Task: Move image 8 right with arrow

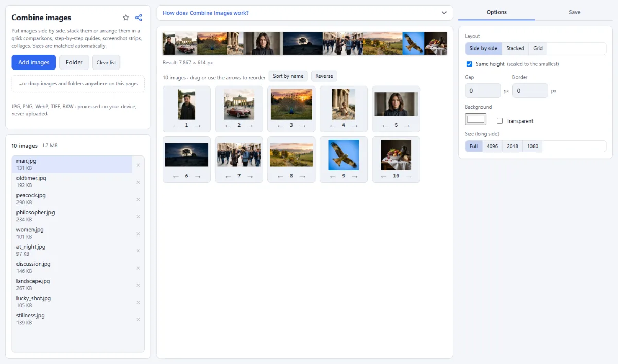Action: point(302,176)
